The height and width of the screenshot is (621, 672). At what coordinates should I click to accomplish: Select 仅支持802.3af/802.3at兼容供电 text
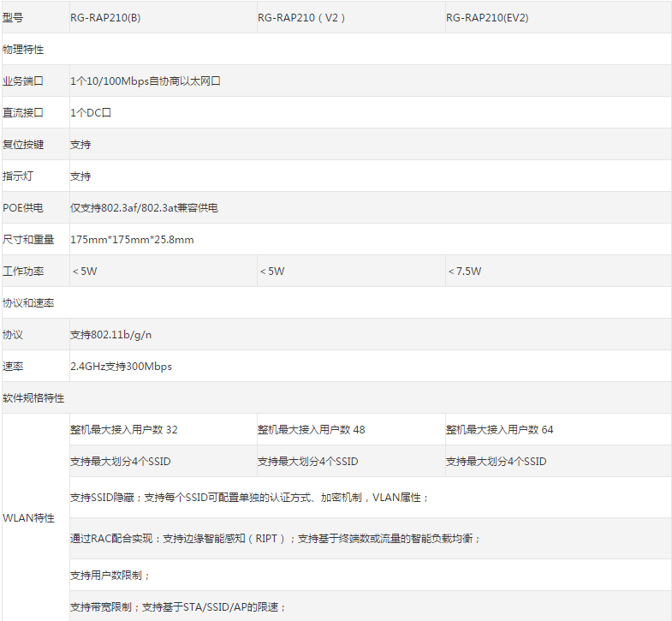click(145, 208)
